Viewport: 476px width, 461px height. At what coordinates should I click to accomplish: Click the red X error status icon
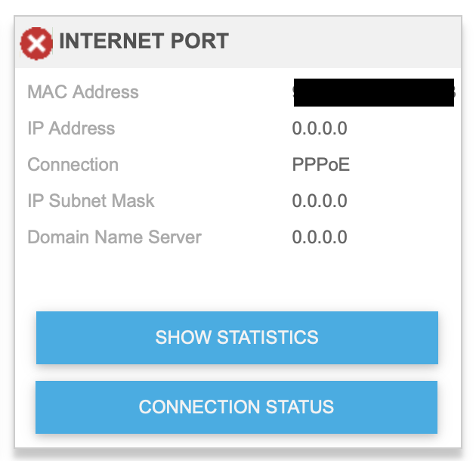(x=36, y=43)
